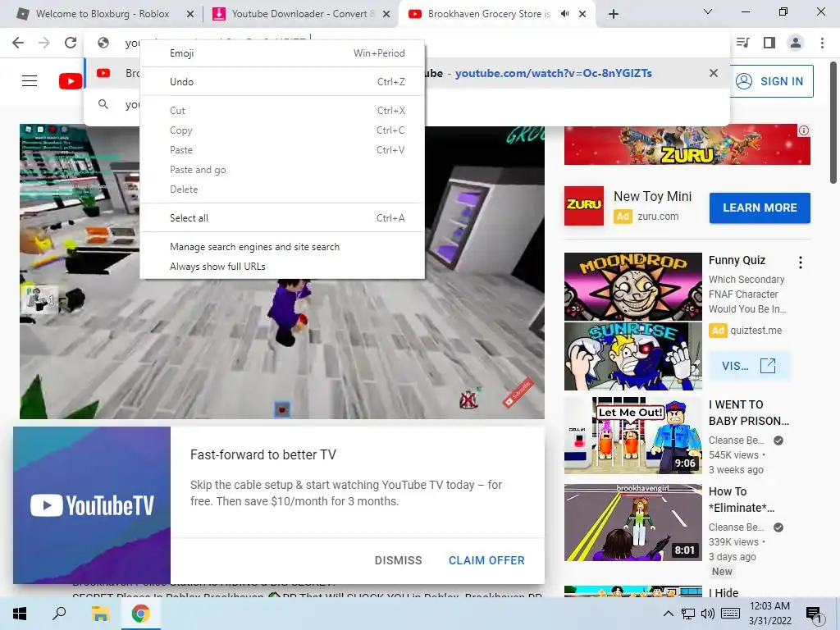Choose Select all in the context menu
The image size is (840, 630).
282,218
